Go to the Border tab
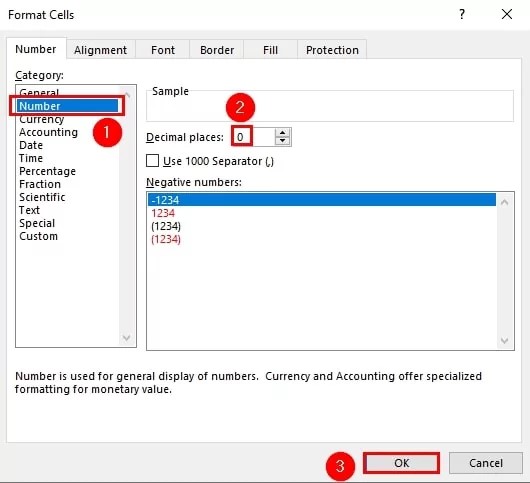 [x=217, y=50]
